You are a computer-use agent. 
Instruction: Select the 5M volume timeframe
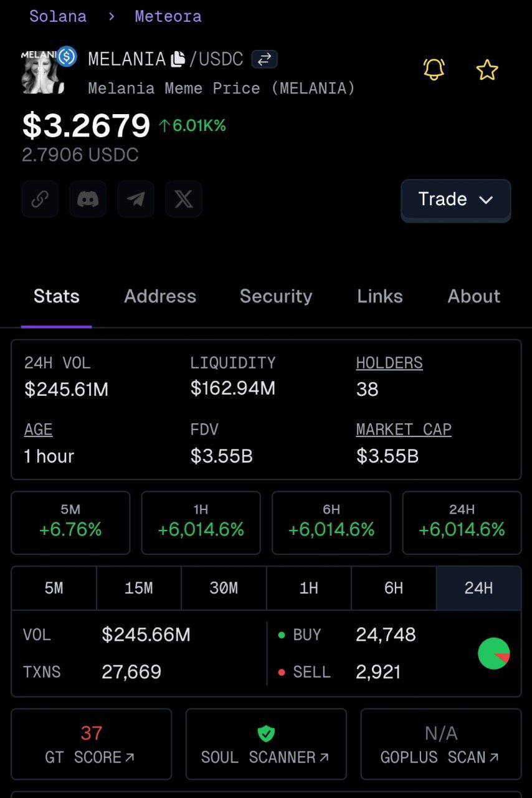pos(54,588)
